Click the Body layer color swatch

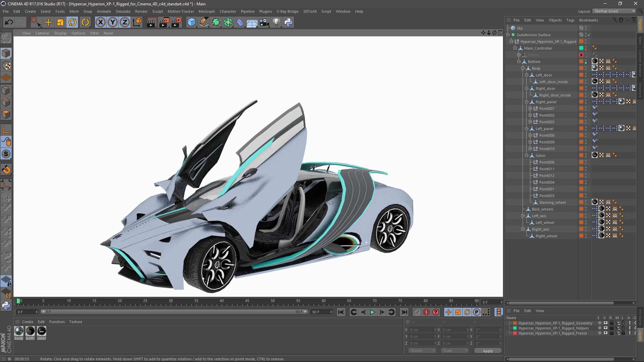pos(581,68)
